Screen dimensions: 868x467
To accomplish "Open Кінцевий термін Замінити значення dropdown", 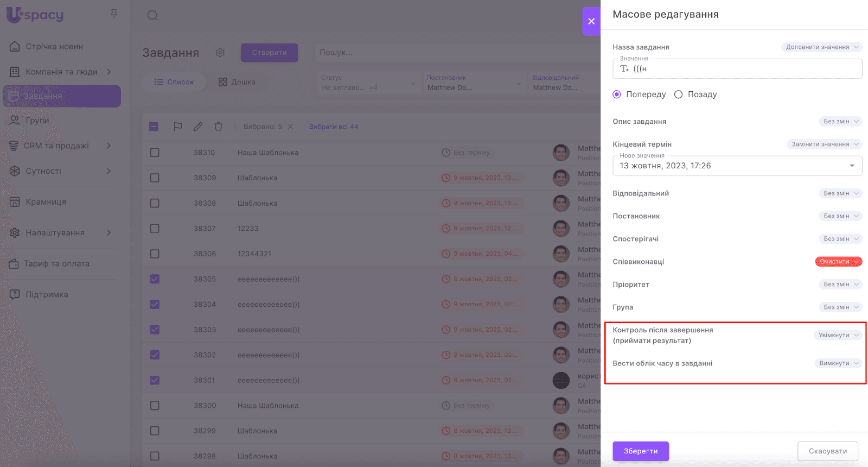I will click(x=824, y=144).
